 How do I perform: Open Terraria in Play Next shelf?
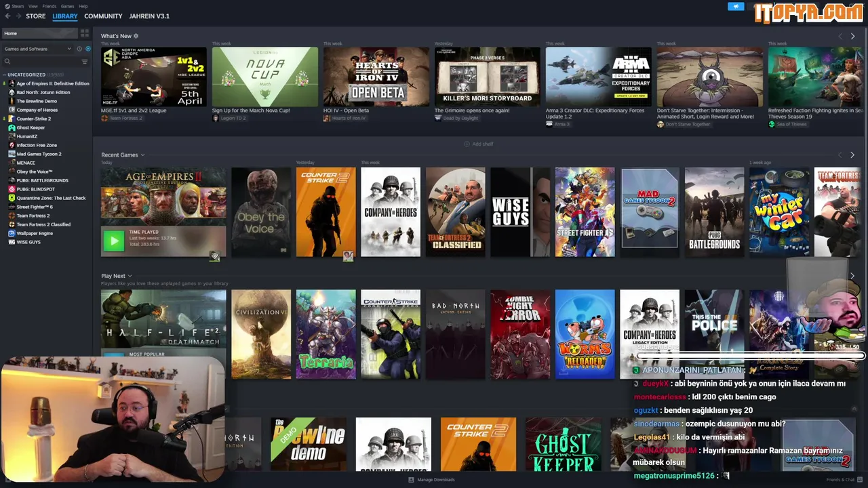click(x=326, y=334)
